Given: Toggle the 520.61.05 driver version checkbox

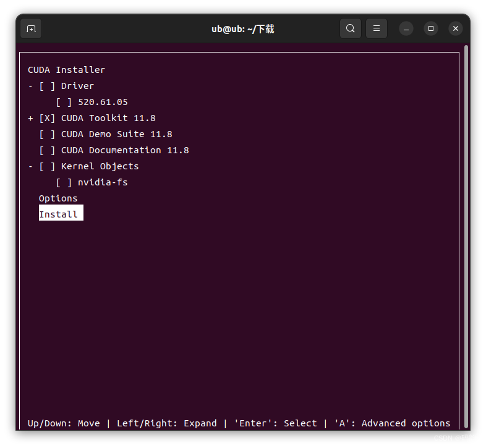Looking at the screenshot, I should click(64, 102).
